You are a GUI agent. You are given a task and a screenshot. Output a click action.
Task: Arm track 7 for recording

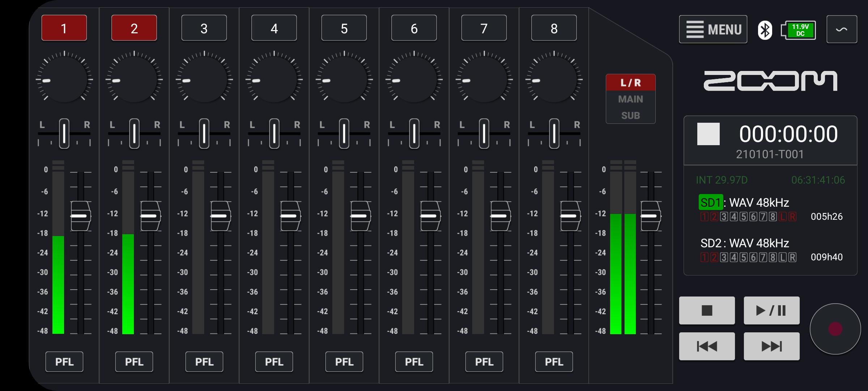point(484,28)
